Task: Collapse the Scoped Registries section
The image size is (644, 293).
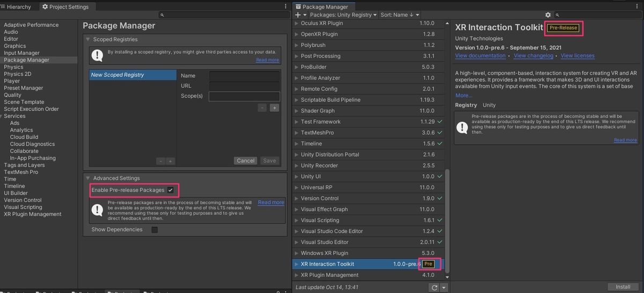Action: [88, 39]
